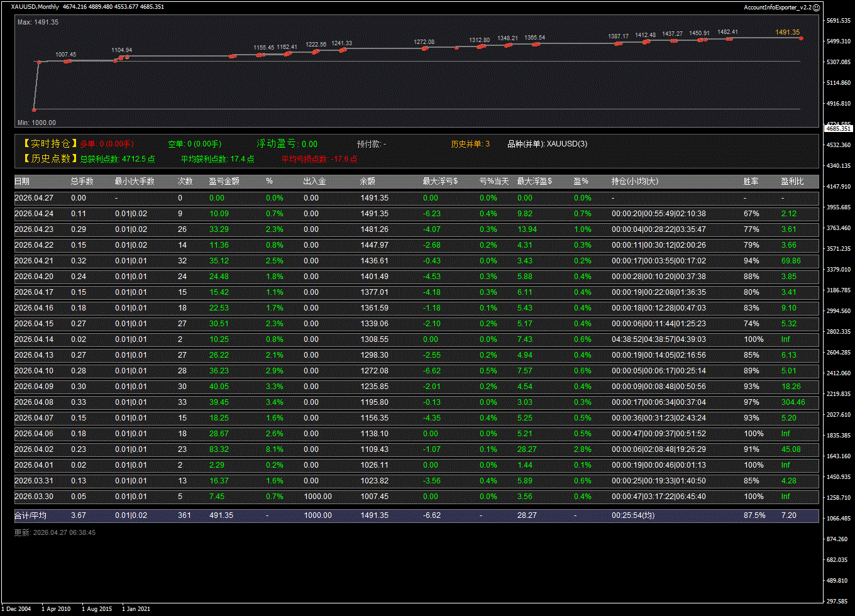
Task: Click the 余额 column header
Action: [x=367, y=181]
